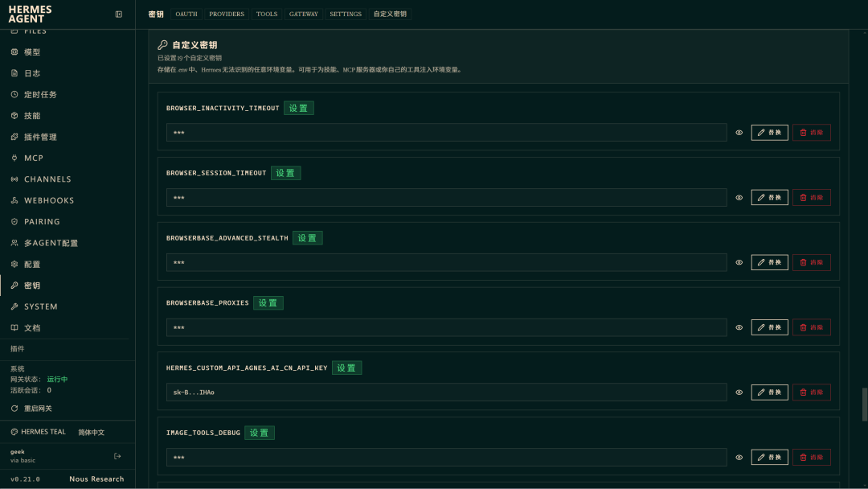Open PAIRING shield icon
868x489 pixels.
click(x=14, y=221)
